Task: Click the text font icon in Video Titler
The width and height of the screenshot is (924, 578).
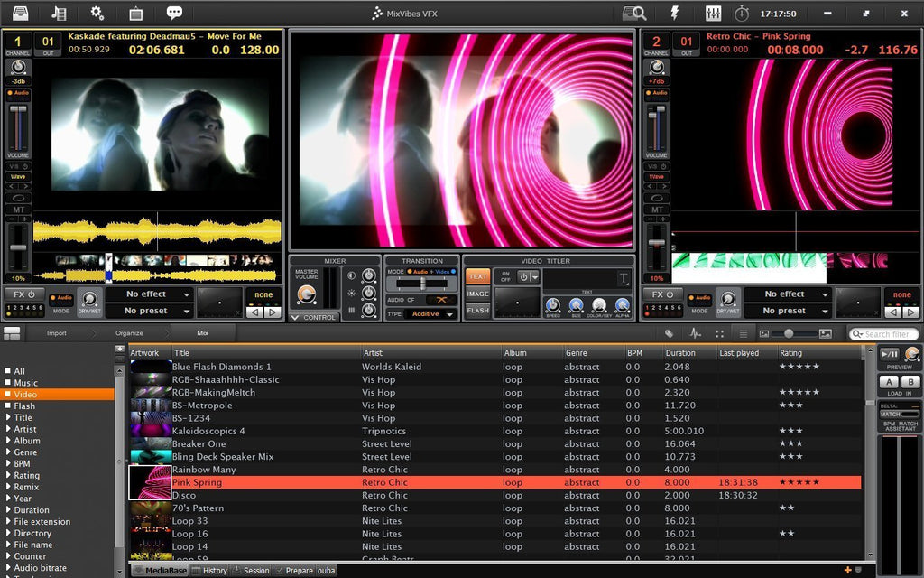Action: coord(624,278)
